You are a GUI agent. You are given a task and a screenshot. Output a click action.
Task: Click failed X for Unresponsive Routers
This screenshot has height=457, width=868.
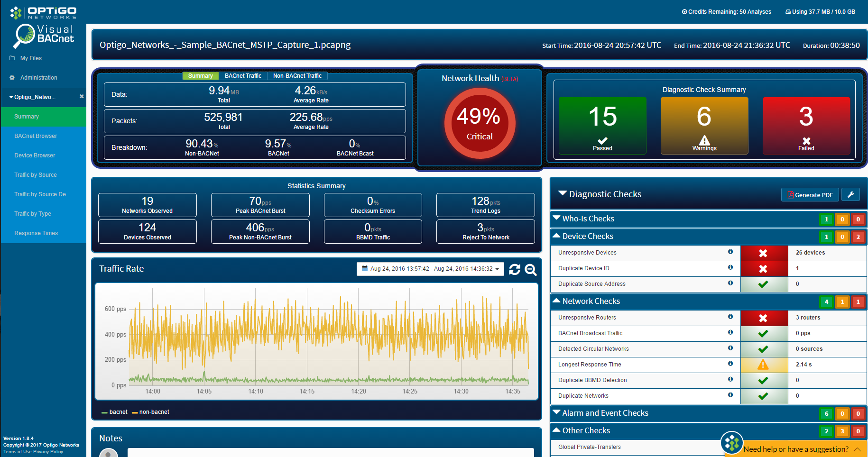(763, 318)
